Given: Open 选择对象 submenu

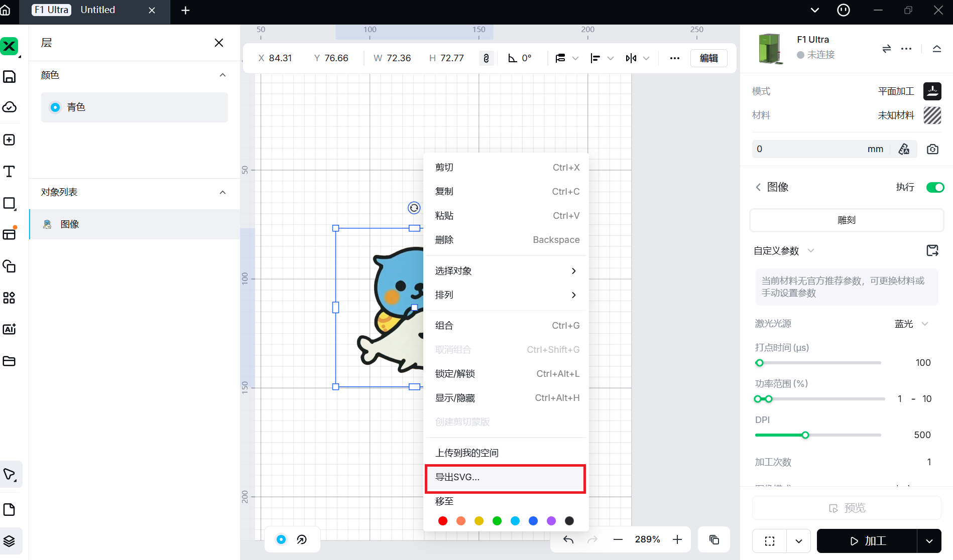Looking at the screenshot, I should tap(505, 271).
